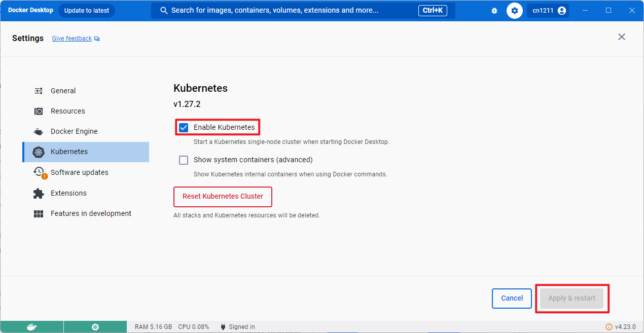644x333 pixels.
Task: Click the Docker whale status icon in the footer
Action: pyautogui.click(x=31, y=326)
